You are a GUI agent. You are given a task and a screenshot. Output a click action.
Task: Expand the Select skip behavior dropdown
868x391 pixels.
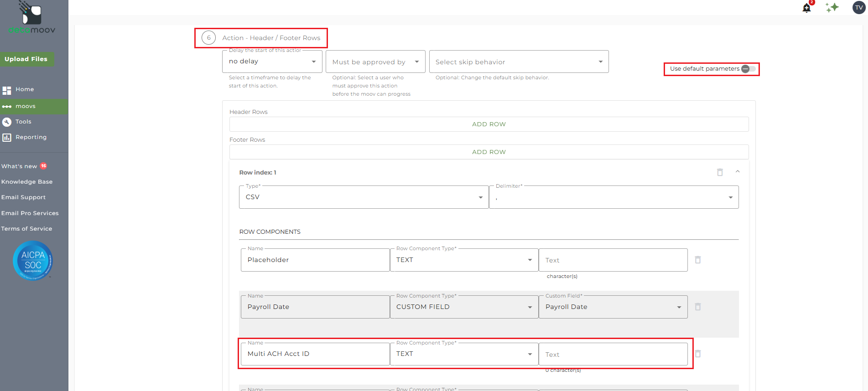pyautogui.click(x=519, y=62)
